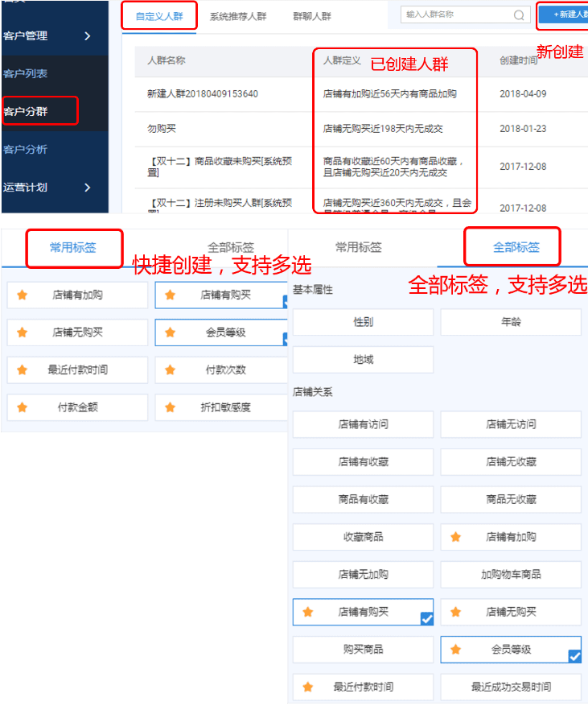The width and height of the screenshot is (588, 706).
Task: Select the 年龄 tag
Action: coord(511,322)
